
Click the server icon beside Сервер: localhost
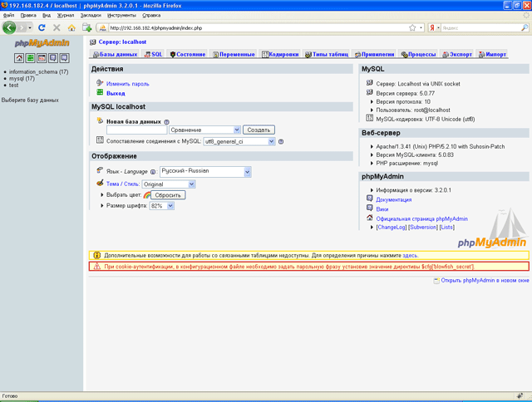[92, 42]
